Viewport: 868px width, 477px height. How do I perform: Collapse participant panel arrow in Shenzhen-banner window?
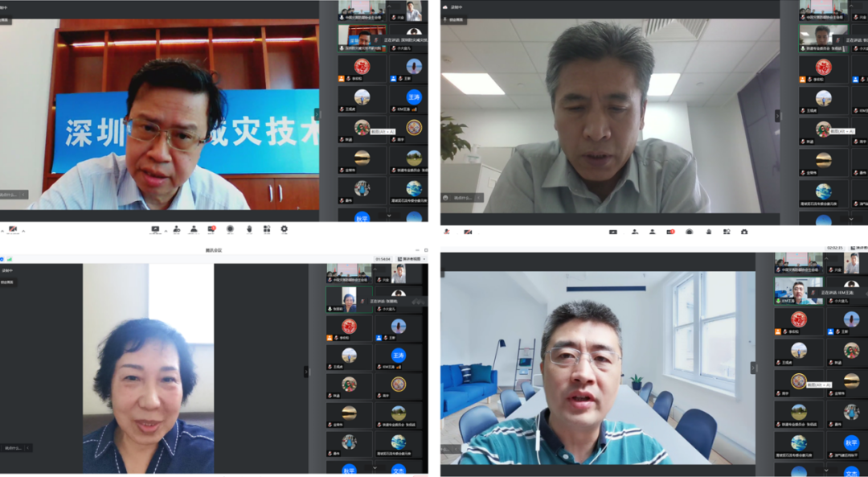point(317,115)
